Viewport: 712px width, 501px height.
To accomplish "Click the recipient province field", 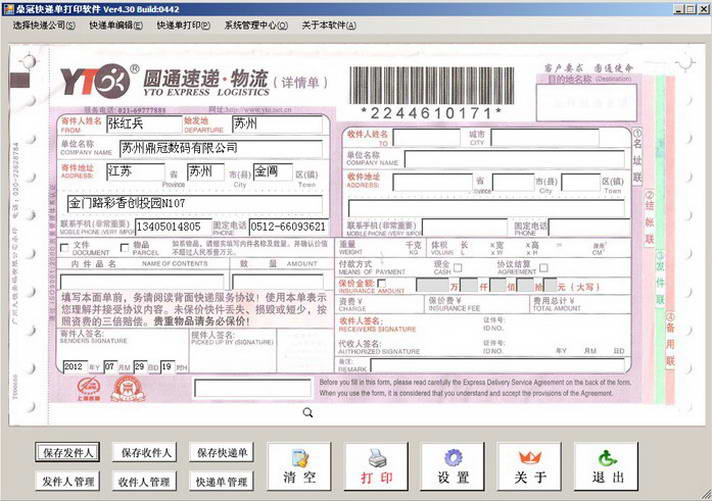I will tap(432, 183).
